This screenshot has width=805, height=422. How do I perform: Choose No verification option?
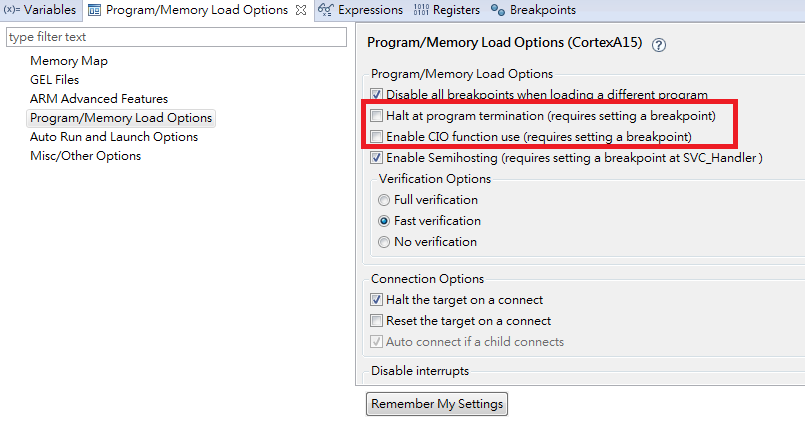pyautogui.click(x=385, y=242)
